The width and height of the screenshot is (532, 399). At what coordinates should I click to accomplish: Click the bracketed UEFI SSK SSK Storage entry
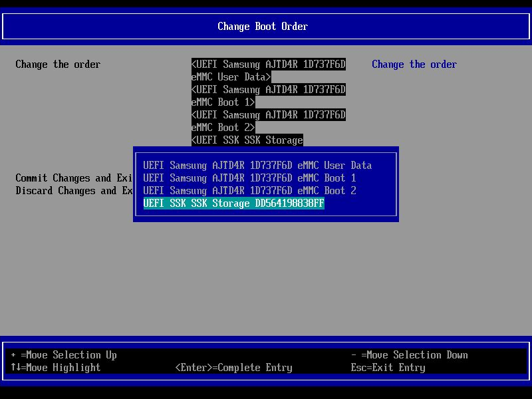[247, 140]
